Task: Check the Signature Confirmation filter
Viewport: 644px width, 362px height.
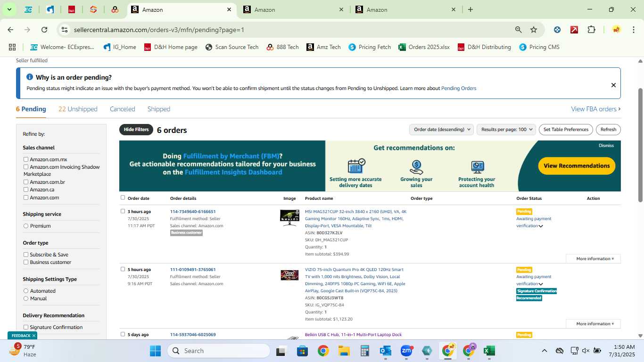Action: tap(26, 327)
